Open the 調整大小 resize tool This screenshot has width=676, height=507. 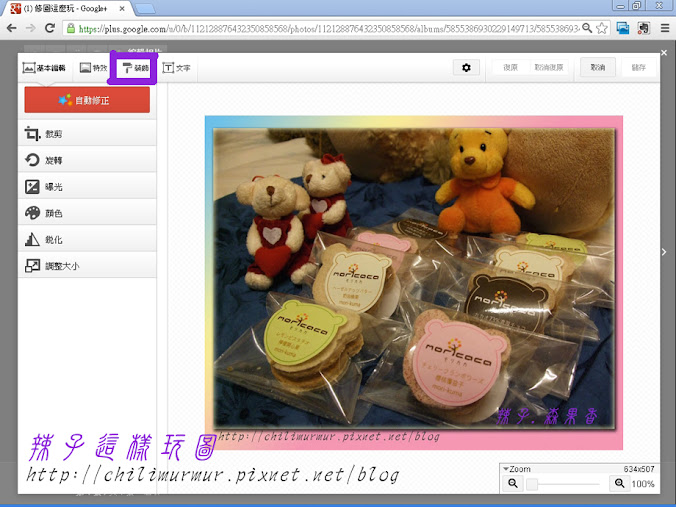(87, 266)
